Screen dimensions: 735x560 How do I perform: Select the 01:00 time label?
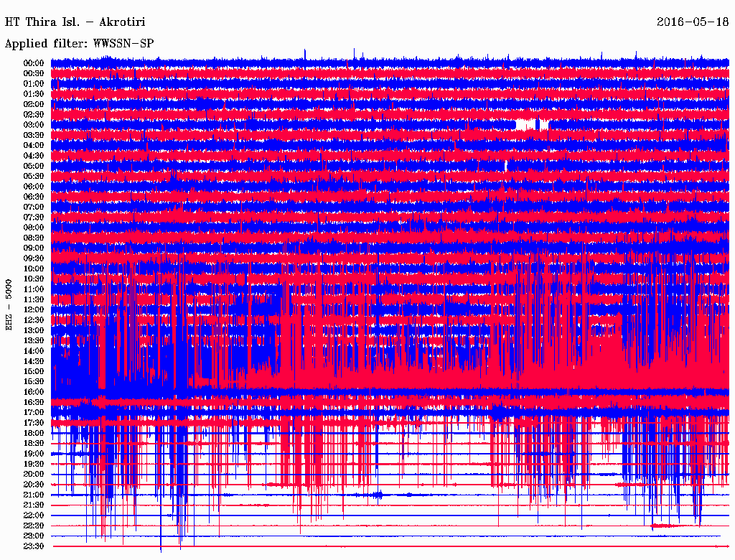(x=33, y=83)
